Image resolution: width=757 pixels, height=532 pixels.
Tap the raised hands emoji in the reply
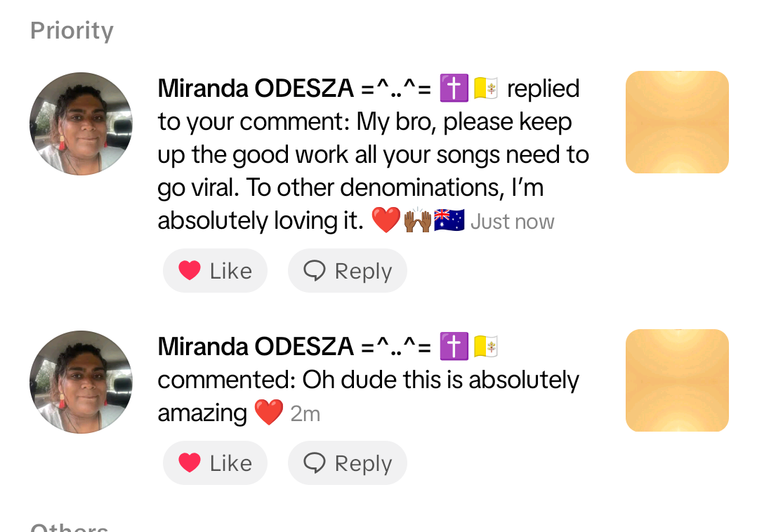[418, 221]
